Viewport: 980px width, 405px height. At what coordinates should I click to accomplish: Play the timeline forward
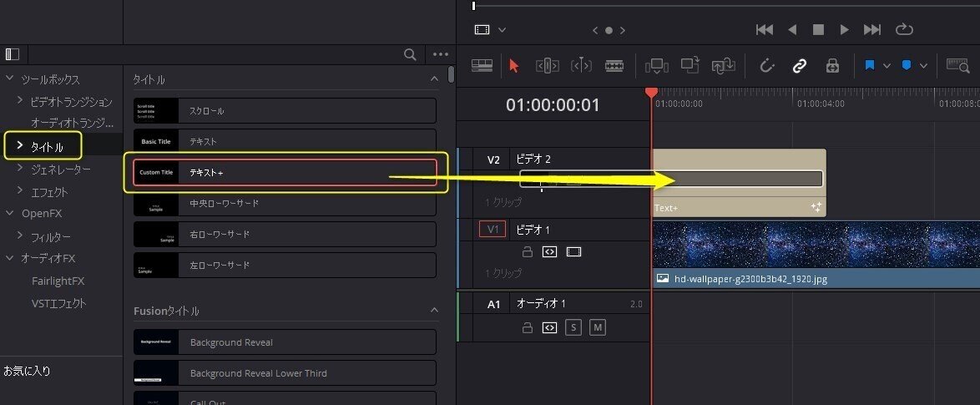click(x=845, y=29)
